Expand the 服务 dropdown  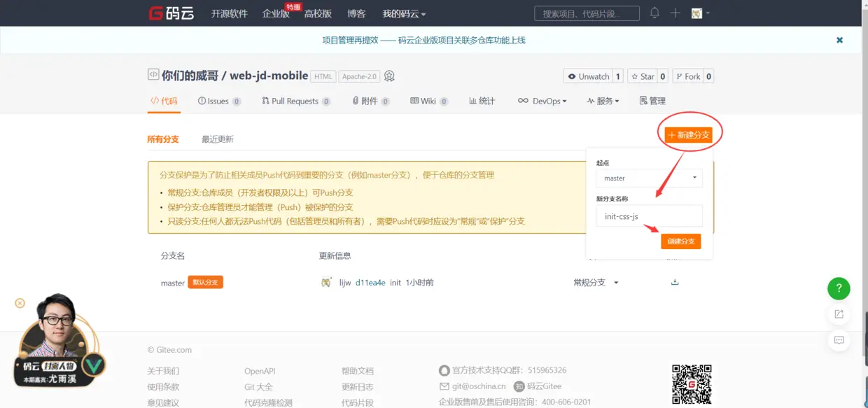click(x=603, y=101)
